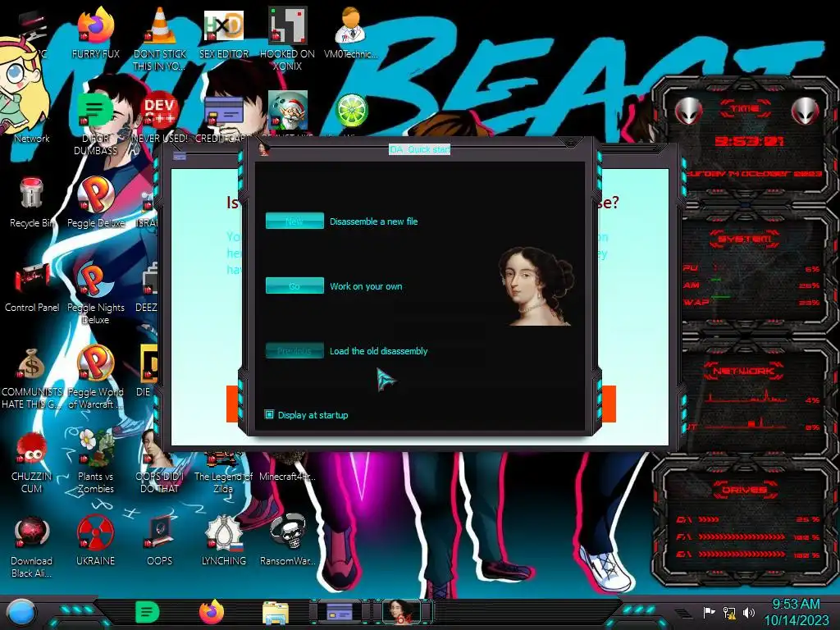Click the IDA Quick start title bar icon
Screen dimensions: 840x630
[x=263, y=149]
